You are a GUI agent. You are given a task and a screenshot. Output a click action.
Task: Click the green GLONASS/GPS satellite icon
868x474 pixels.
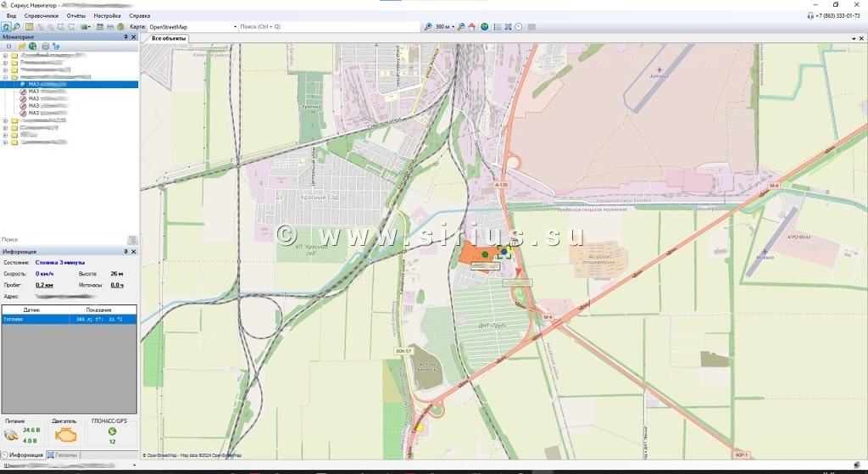coord(112,431)
